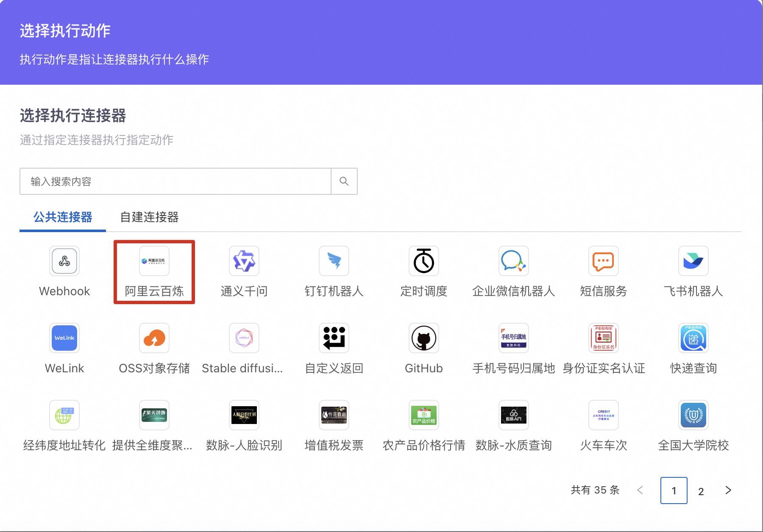This screenshot has width=763, height=532.
Task: Open the Stable diffusion connector icon
Action: point(244,338)
